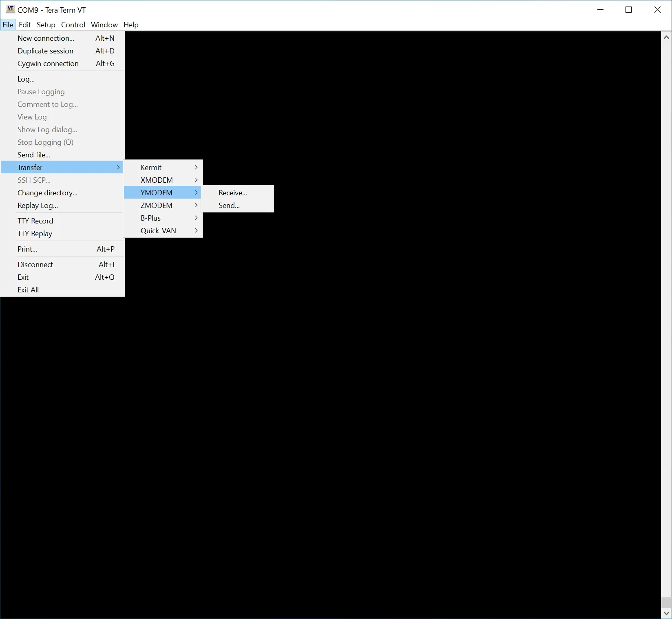The width and height of the screenshot is (672, 619).
Task: Maximize the Tera Term window
Action: 629,9
